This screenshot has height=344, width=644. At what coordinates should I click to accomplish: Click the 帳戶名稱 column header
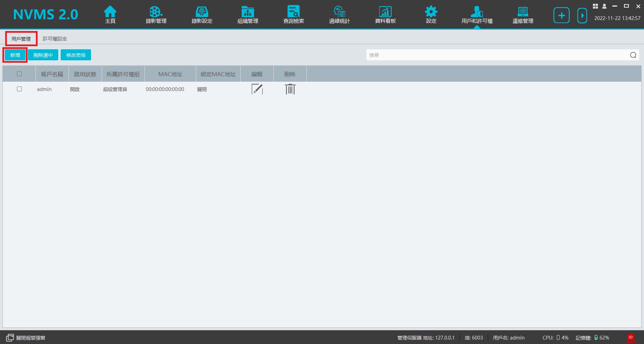click(x=52, y=74)
